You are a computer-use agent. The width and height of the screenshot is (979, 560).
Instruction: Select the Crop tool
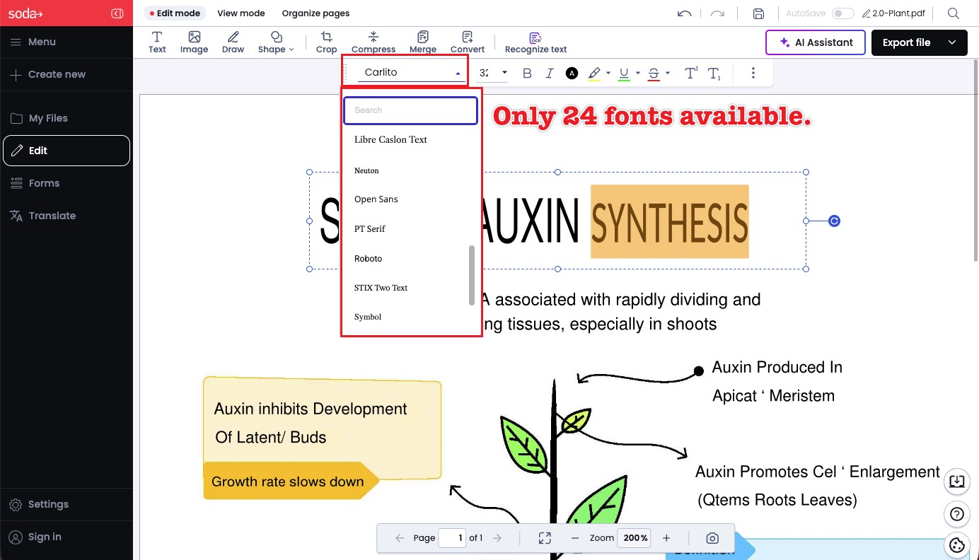click(326, 42)
